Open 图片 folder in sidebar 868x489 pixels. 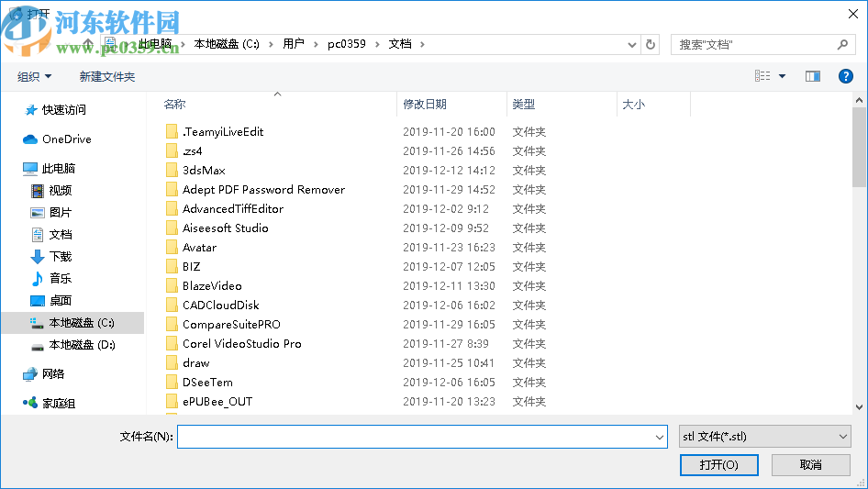[51, 213]
